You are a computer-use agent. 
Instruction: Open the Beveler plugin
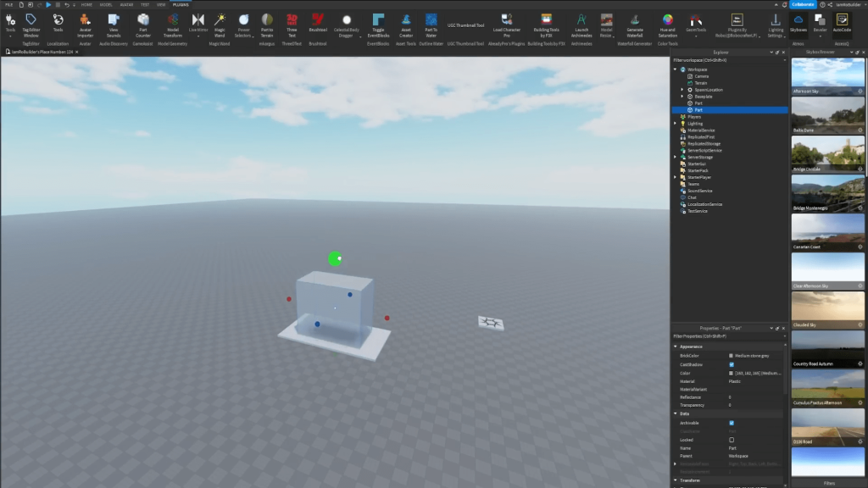[x=820, y=25]
